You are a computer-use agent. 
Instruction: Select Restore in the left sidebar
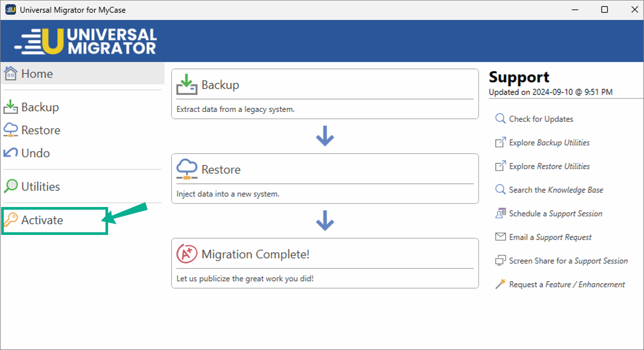click(x=41, y=130)
